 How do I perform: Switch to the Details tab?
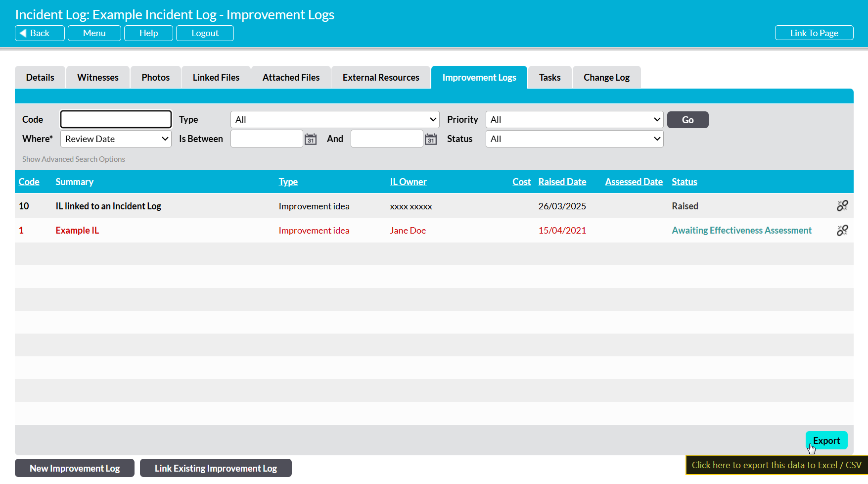point(40,77)
